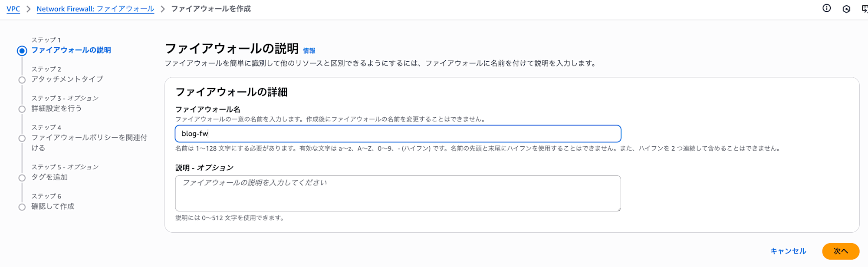The height and width of the screenshot is (267, 868).
Task: Select the Step 6 radio circle
Action: (22, 207)
